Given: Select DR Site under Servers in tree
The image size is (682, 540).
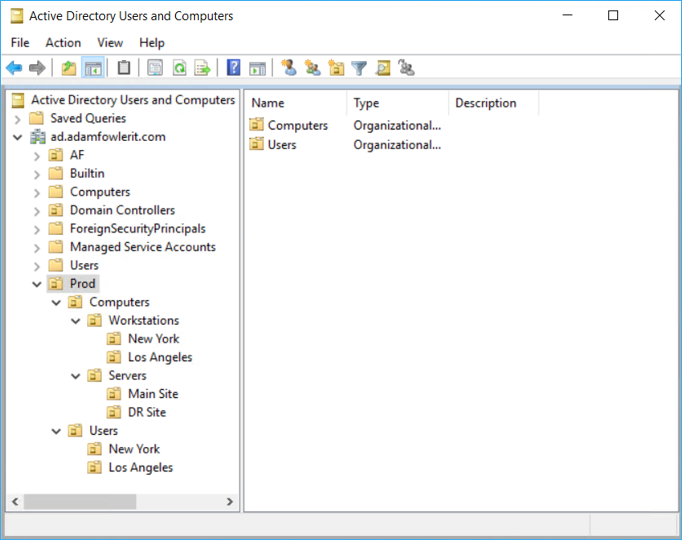Looking at the screenshot, I should click(146, 412).
